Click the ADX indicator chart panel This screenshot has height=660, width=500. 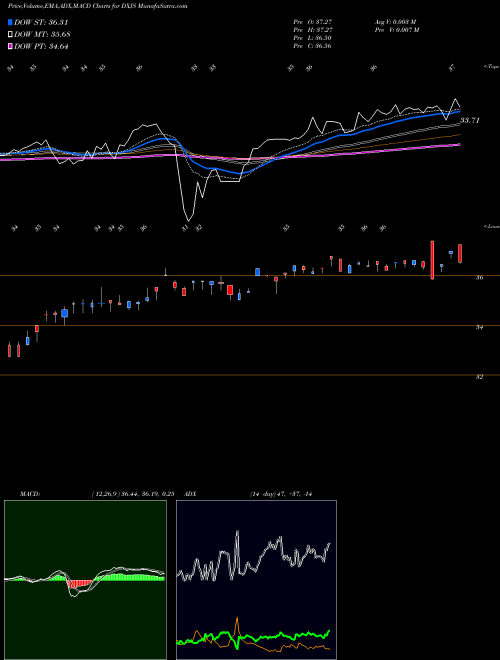point(256,580)
